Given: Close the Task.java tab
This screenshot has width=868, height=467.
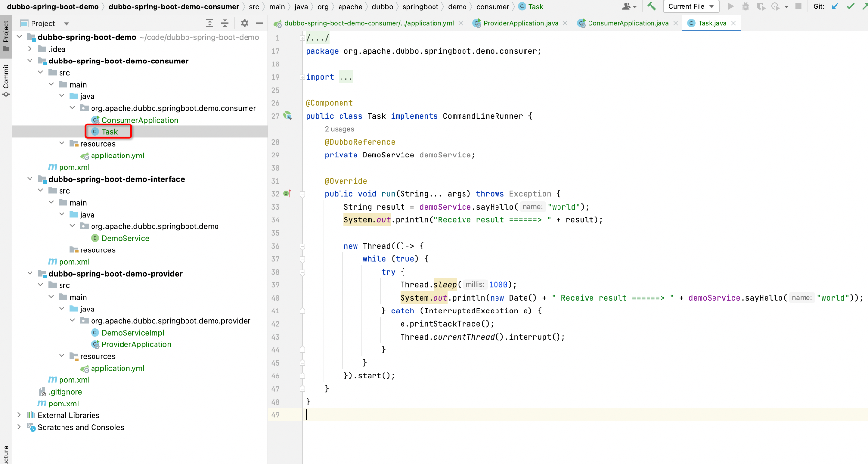Looking at the screenshot, I should tap(734, 23).
